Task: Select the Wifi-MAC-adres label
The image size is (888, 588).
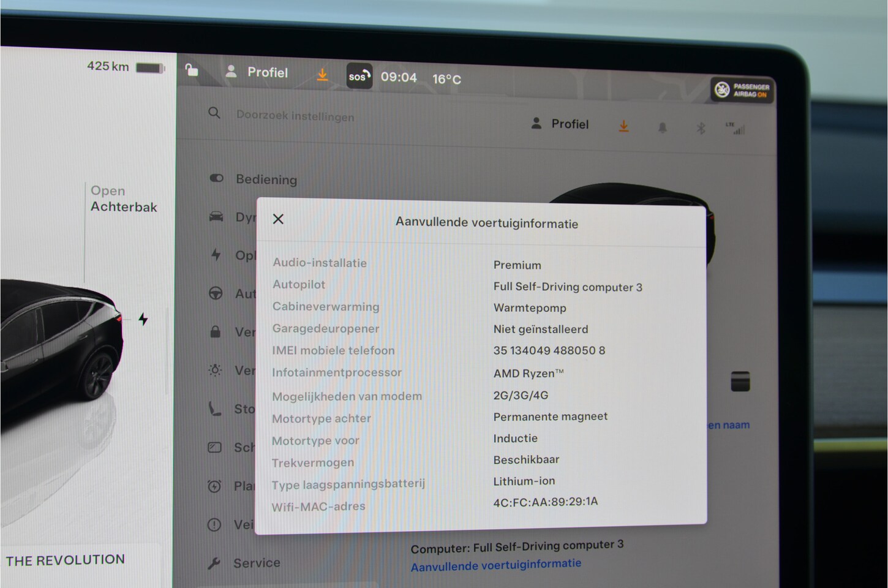Action: click(318, 507)
